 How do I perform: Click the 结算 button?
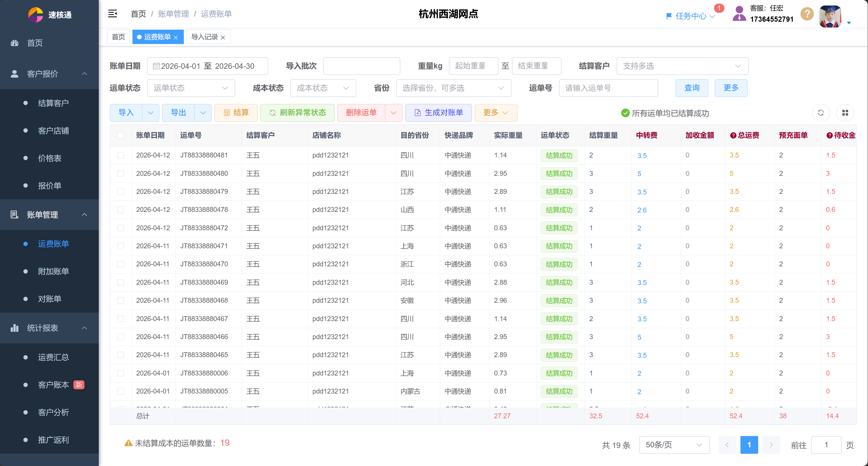pos(236,113)
